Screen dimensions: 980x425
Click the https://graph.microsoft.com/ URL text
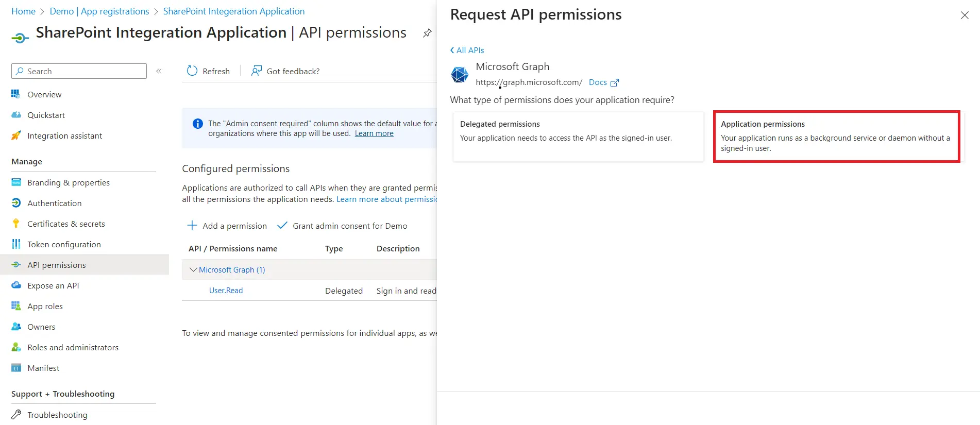click(529, 82)
